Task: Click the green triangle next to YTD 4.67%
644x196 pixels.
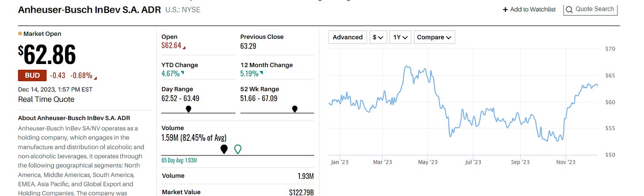Action: click(182, 72)
